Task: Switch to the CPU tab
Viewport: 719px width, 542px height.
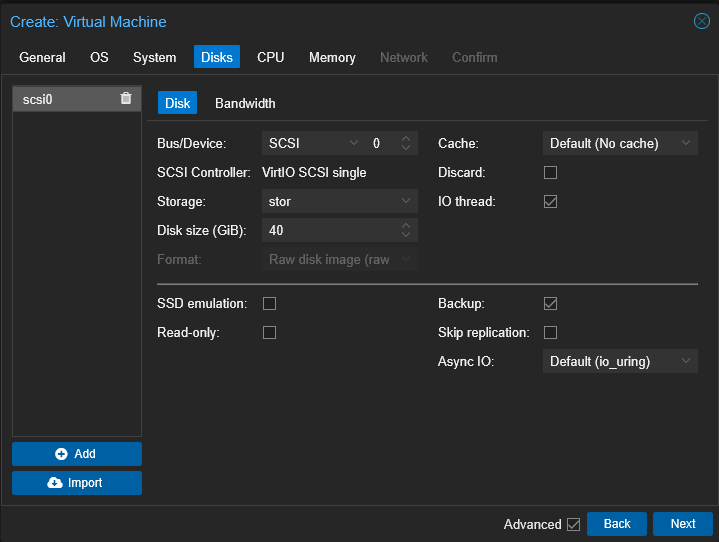Action: (x=270, y=57)
